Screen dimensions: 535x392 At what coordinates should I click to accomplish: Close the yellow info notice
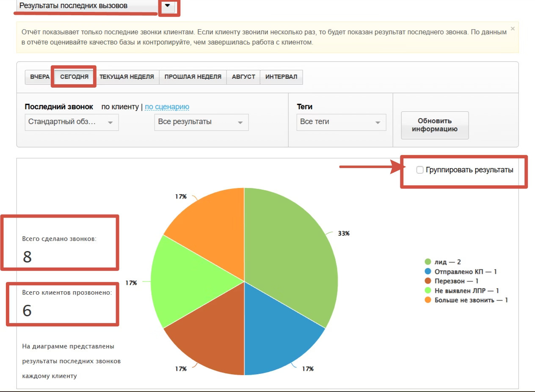[513, 29]
